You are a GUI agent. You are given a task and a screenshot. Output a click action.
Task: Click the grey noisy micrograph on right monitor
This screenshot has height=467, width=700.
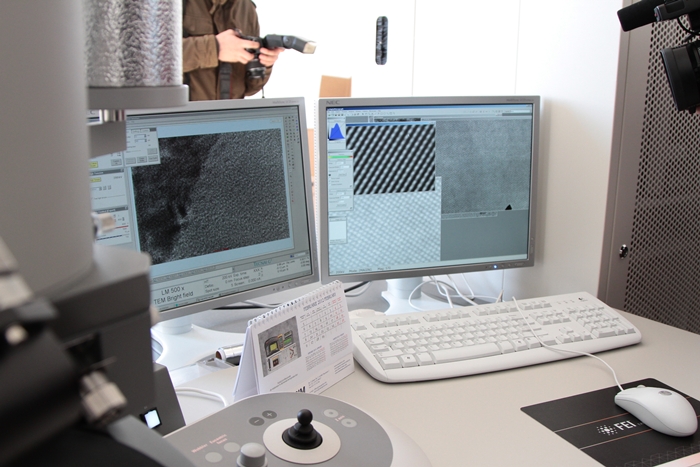point(484,166)
